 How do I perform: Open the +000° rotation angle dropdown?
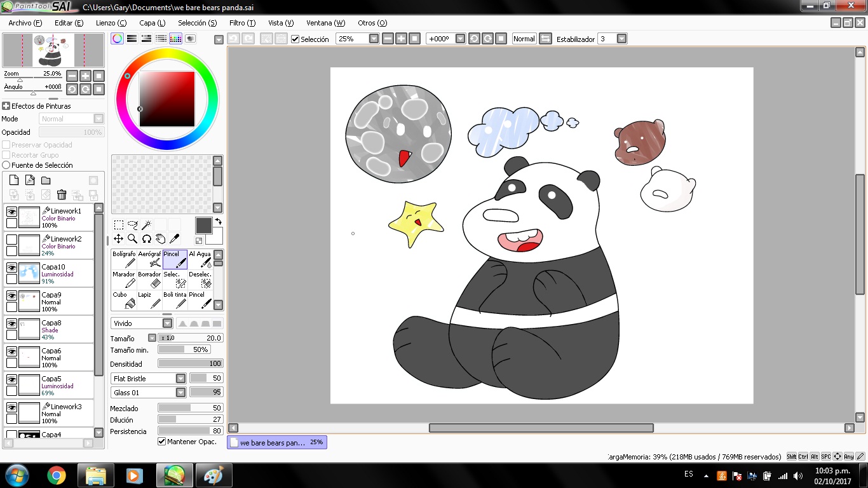coord(460,39)
